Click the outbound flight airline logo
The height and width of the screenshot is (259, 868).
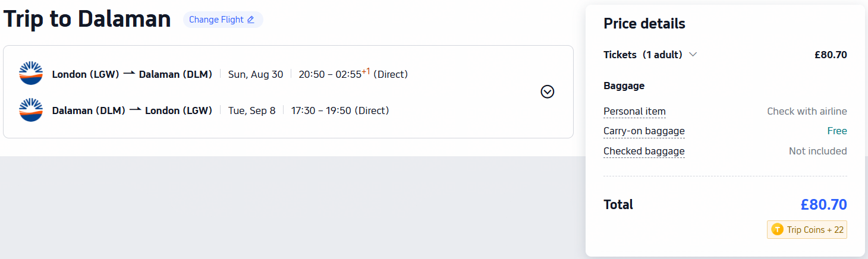[x=31, y=73]
